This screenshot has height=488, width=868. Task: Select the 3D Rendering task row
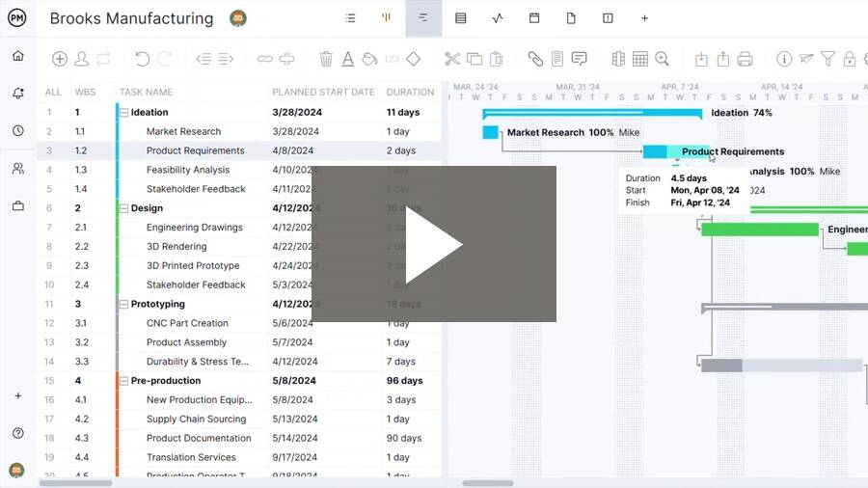239,247
